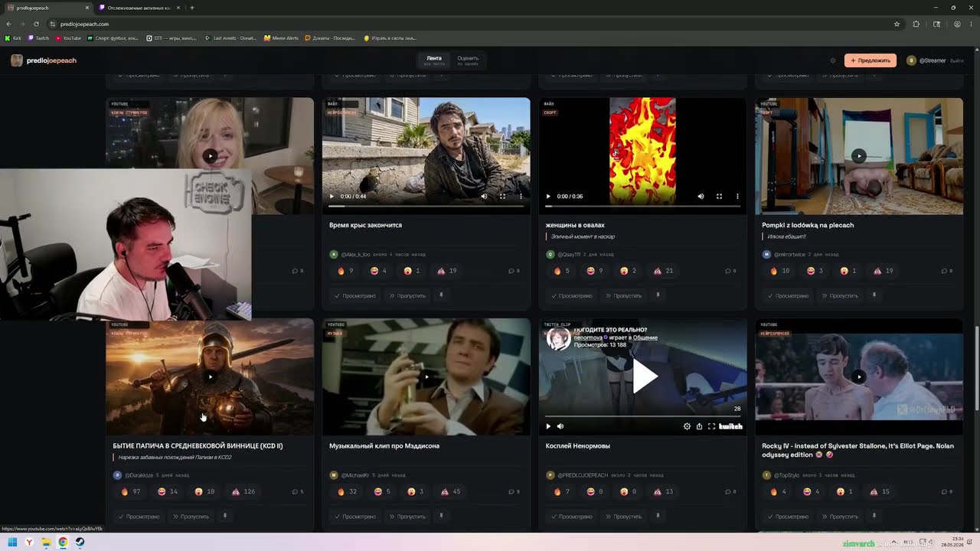Open more options on 'женщины в овалах' video
Screen dimensions: 980x551
pos(737,196)
